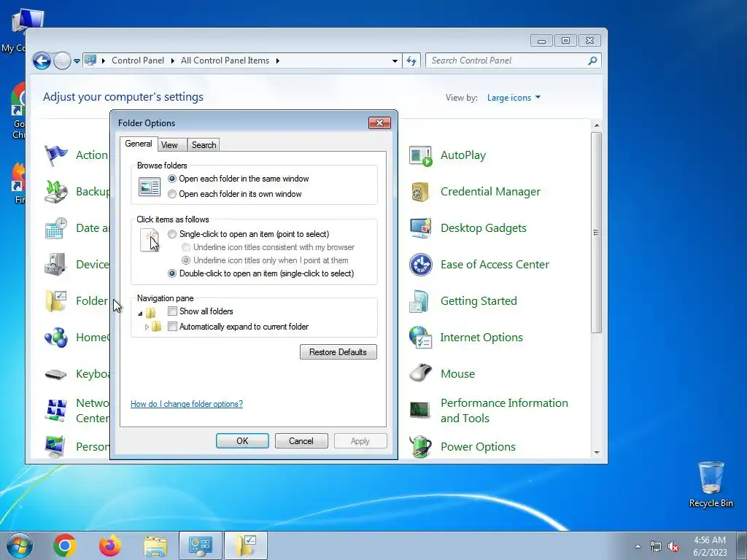Expand the arrow before Control Panel breadcrumb
The height and width of the screenshot is (560, 747).
click(103, 61)
